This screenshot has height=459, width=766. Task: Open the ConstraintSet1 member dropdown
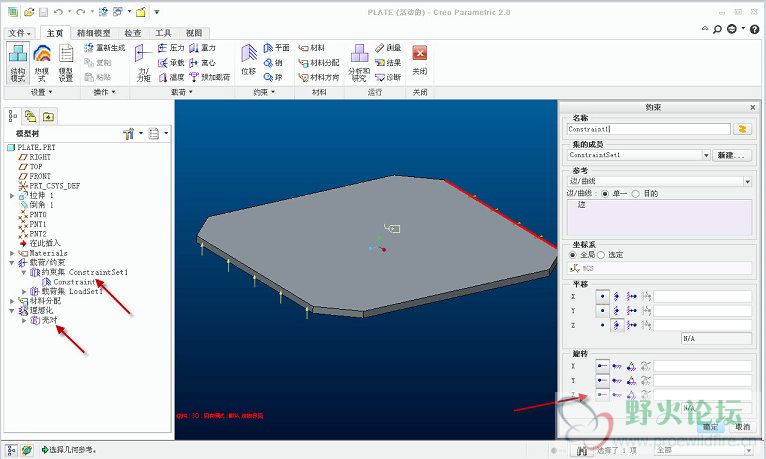point(706,155)
